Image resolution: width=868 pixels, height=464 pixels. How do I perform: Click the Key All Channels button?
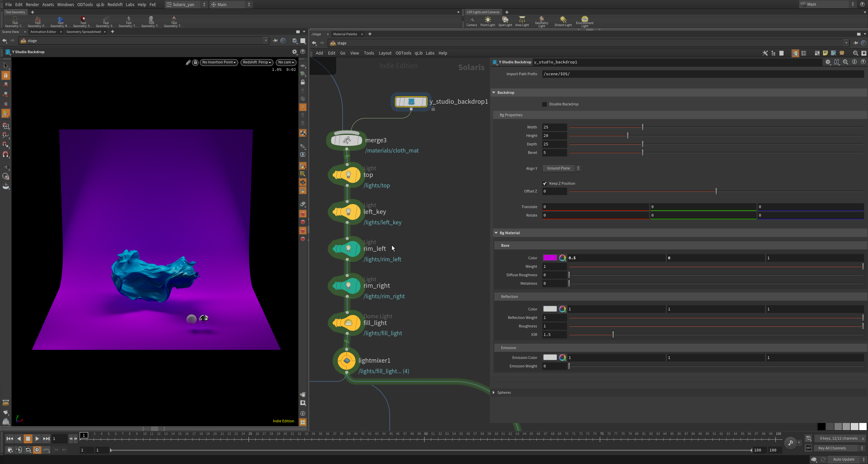pyautogui.click(x=832, y=448)
